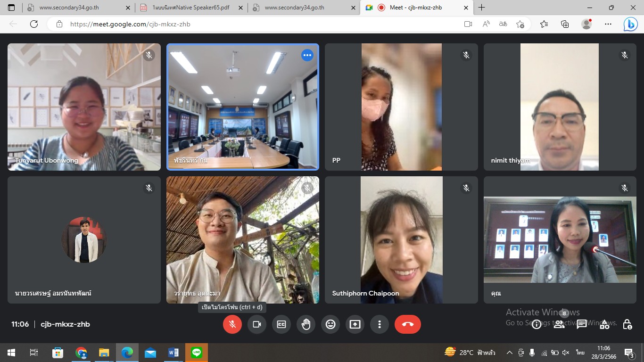Open the Activities panel icon
The image size is (644, 362).
point(604,324)
